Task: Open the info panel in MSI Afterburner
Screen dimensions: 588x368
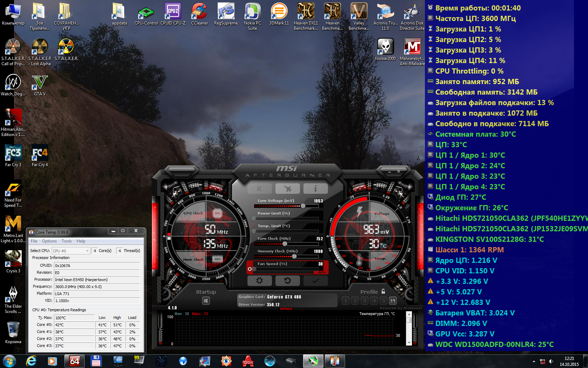Action: [315, 189]
